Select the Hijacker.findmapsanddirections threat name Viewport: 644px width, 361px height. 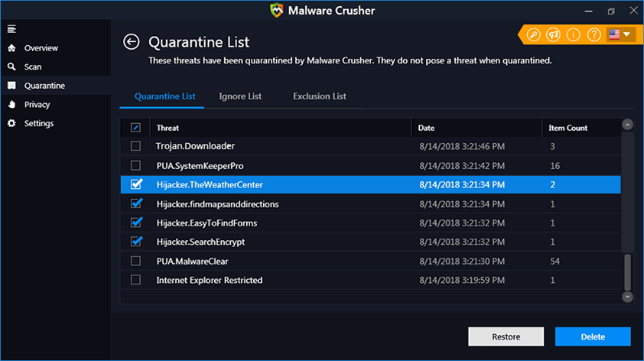pos(217,204)
